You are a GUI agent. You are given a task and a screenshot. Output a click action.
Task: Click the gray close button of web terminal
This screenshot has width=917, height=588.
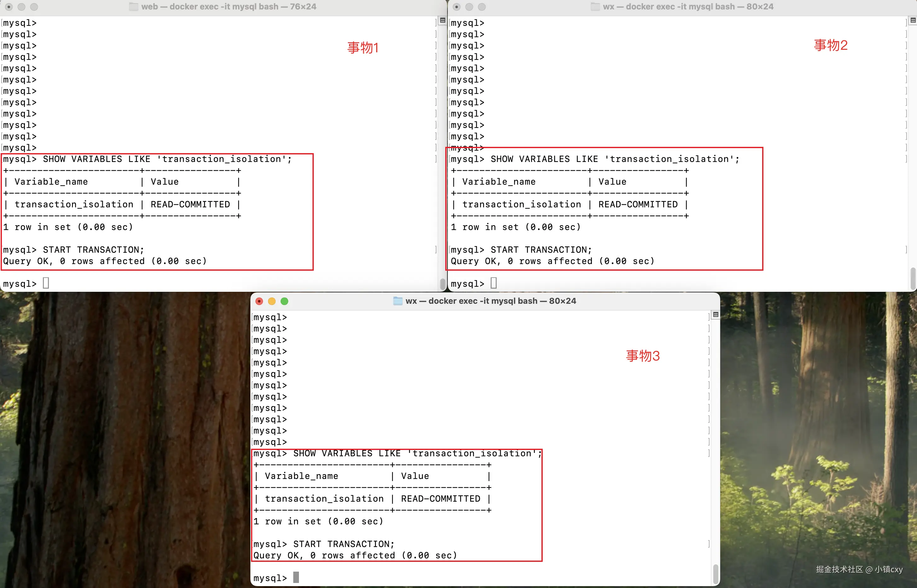[9, 7]
